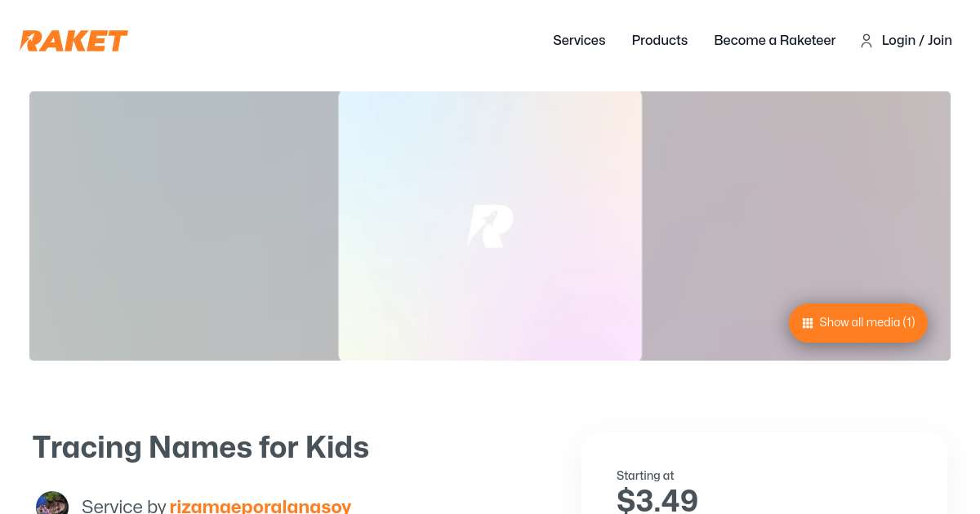Click the $3.49 starting price
Screen dimensions: 980x514
[657, 499]
